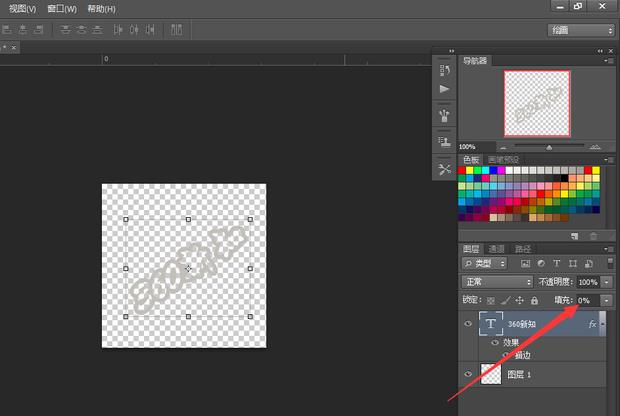Toggle lock all padlock icon

tap(534, 301)
